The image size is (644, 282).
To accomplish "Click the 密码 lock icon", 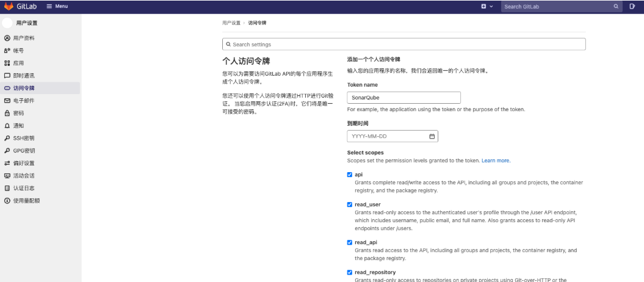I will 7,114.
